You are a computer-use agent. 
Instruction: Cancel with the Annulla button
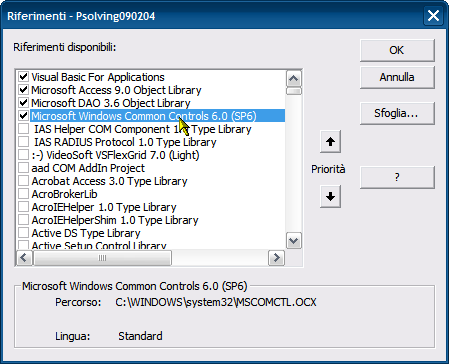point(397,77)
